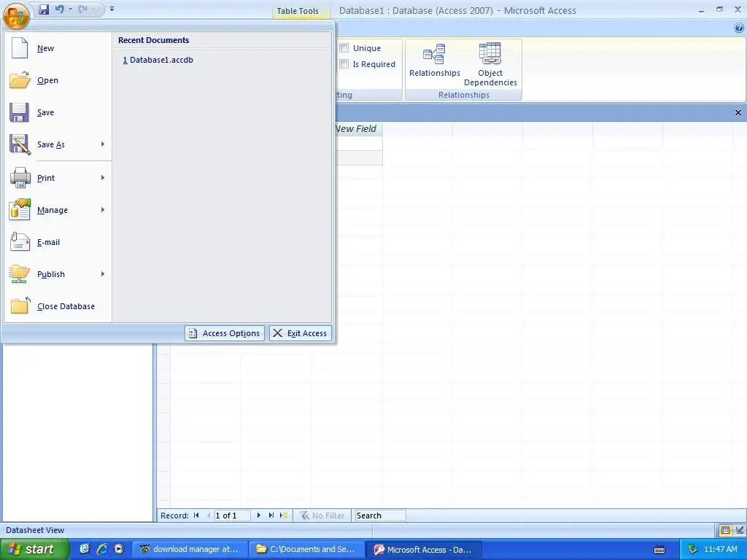Choose New from the Office menu
The height and width of the screenshot is (560, 747).
tap(58, 48)
